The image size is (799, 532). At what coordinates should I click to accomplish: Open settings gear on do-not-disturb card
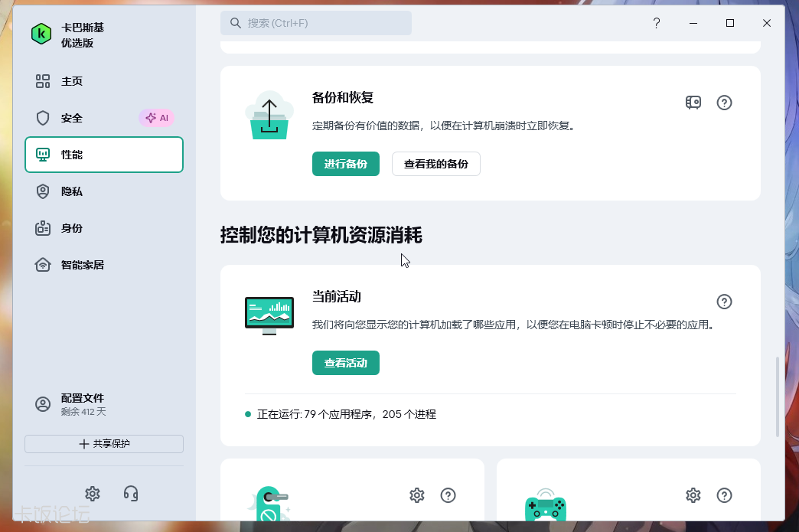click(x=417, y=494)
